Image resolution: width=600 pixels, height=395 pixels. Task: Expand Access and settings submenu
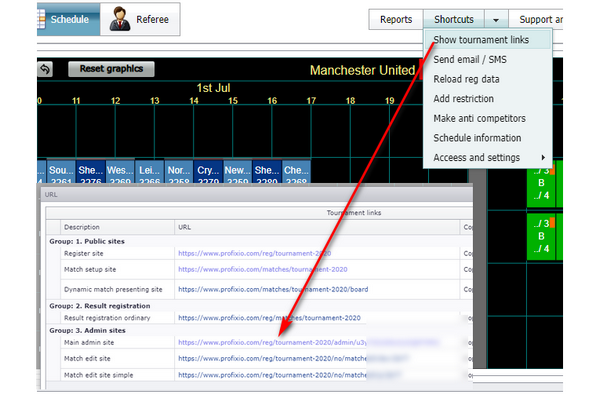point(488,158)
